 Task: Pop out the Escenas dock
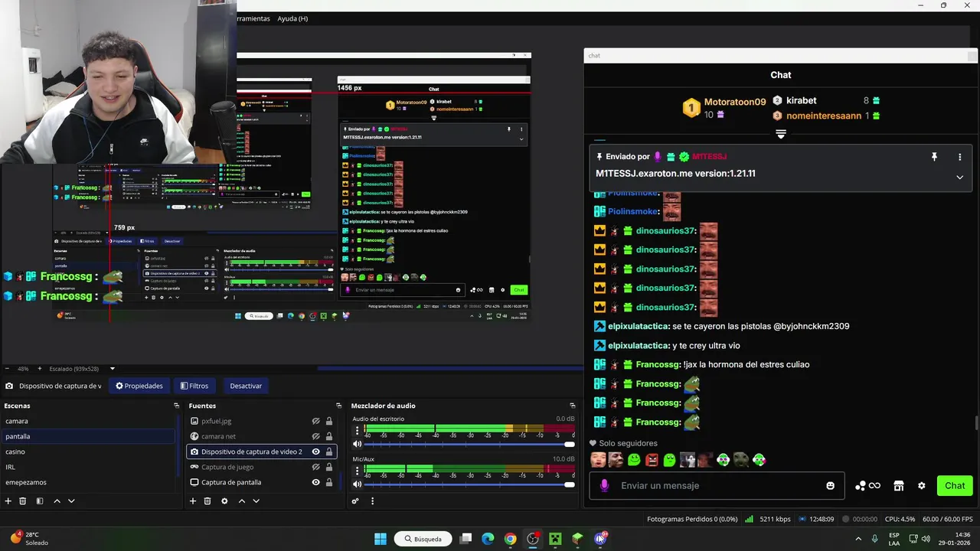coord(177,406)
